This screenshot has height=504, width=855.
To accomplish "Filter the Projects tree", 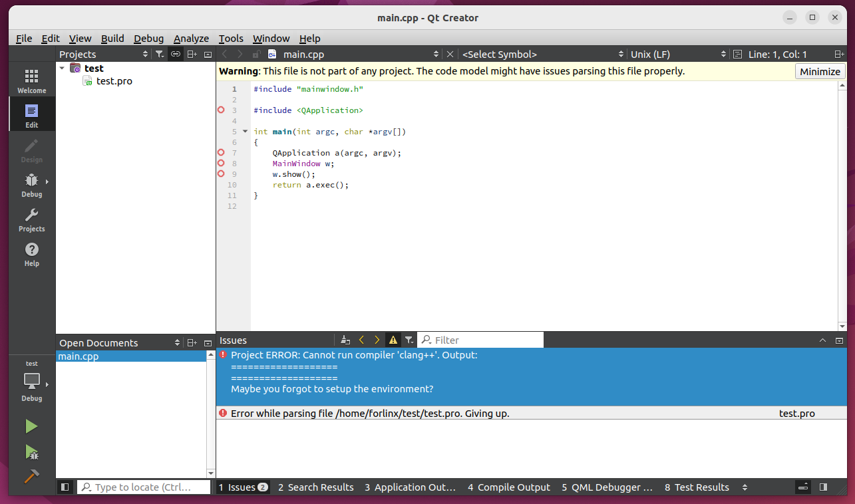I will pos(160,55).
